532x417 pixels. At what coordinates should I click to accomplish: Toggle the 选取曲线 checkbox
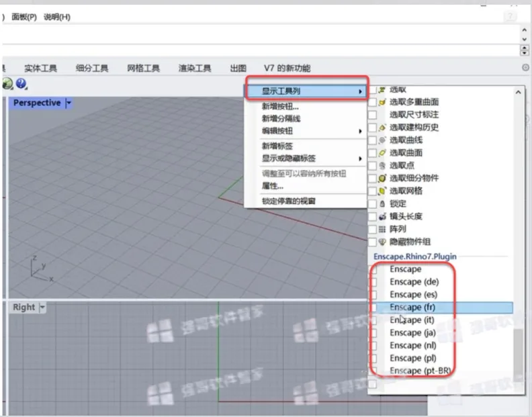pos(373,140)
